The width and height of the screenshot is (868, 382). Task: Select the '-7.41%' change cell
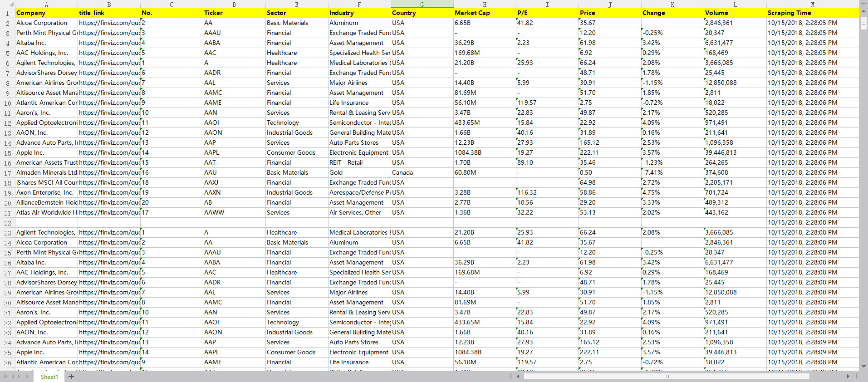(x=672, y=173)
